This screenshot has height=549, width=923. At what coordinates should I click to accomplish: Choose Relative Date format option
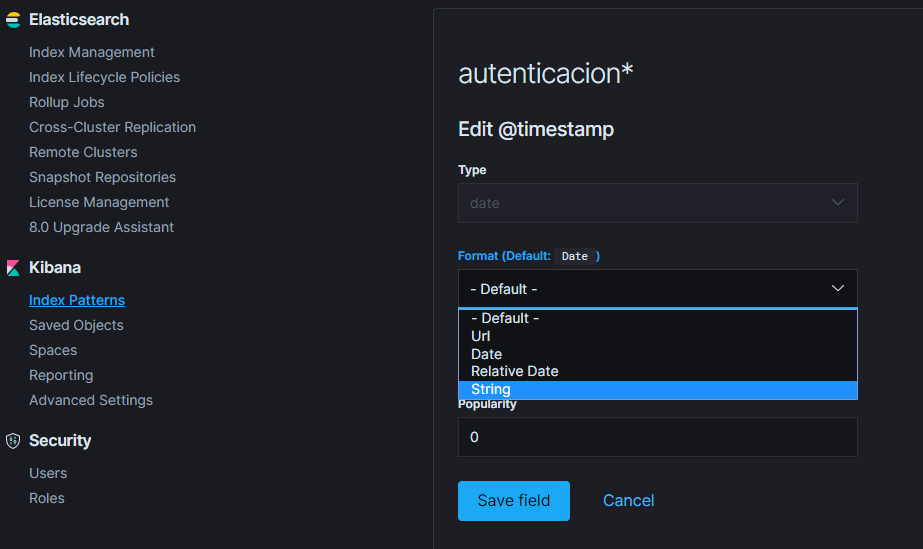pyautogui.click(x=514, y=371)
